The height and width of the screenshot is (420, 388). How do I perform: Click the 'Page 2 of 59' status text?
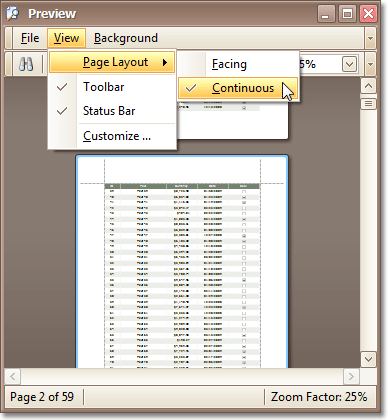(x=42, y=397)
